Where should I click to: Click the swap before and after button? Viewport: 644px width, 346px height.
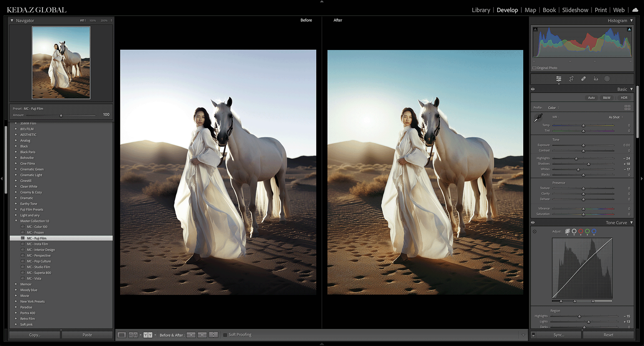click(x=213, y=335)
